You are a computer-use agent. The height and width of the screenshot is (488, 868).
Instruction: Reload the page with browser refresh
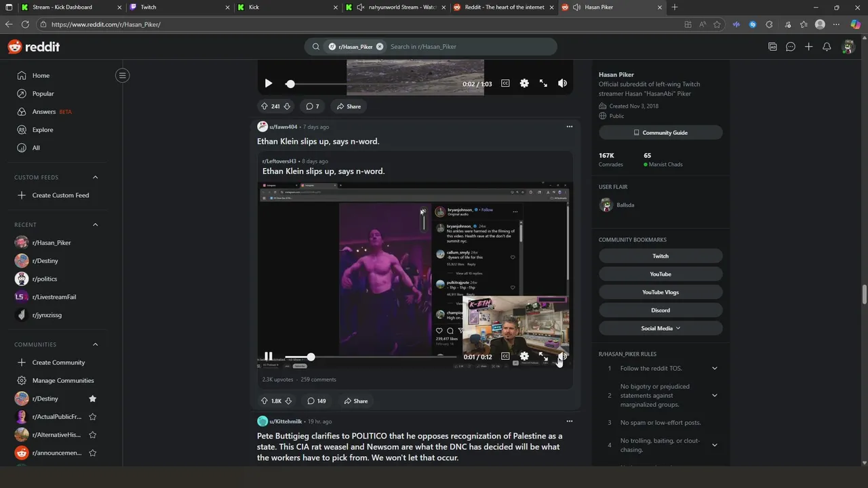pos(25,24)
